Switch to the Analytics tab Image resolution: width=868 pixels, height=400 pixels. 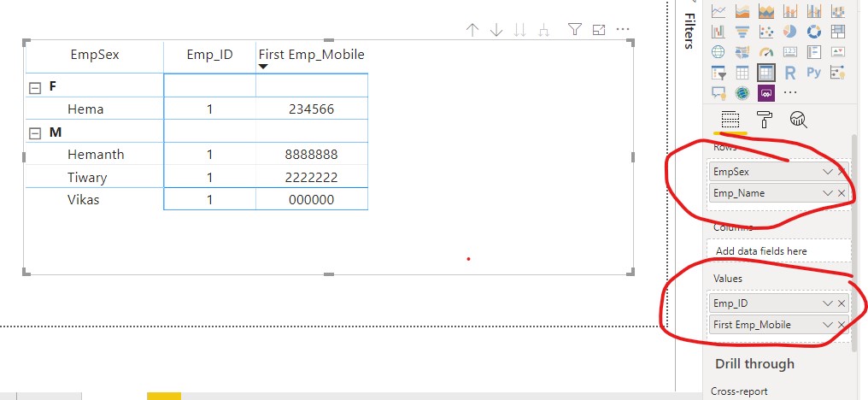(798, 119)
